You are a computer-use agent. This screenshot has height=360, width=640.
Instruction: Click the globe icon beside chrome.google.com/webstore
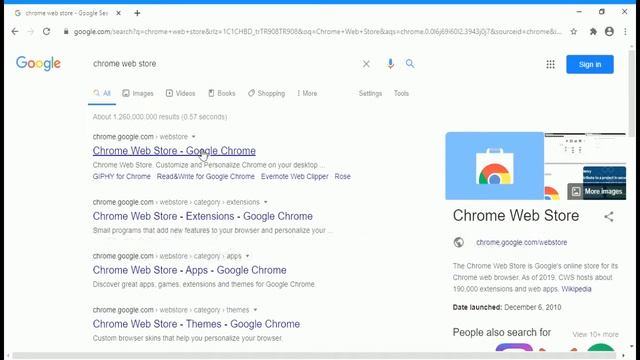459,242
